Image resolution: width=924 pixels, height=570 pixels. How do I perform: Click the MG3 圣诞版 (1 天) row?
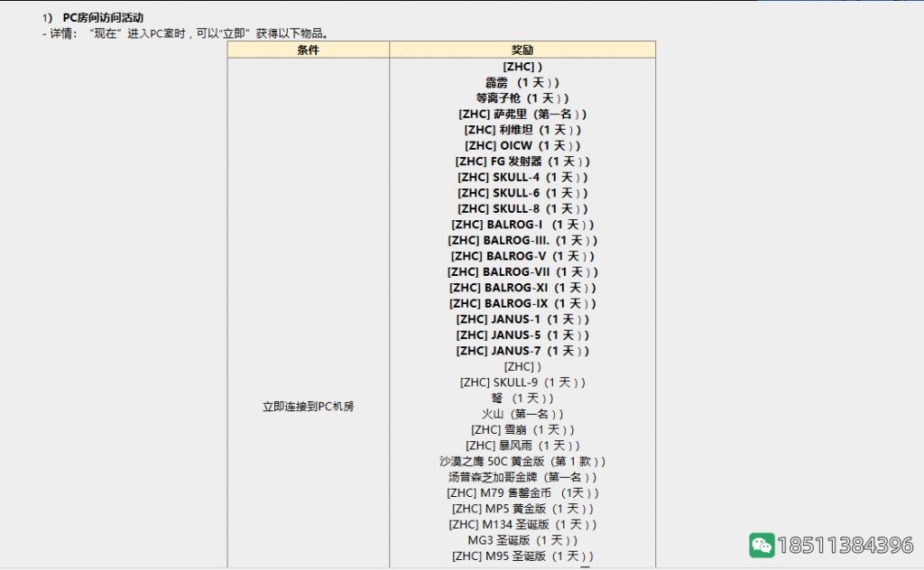[522, 539]
